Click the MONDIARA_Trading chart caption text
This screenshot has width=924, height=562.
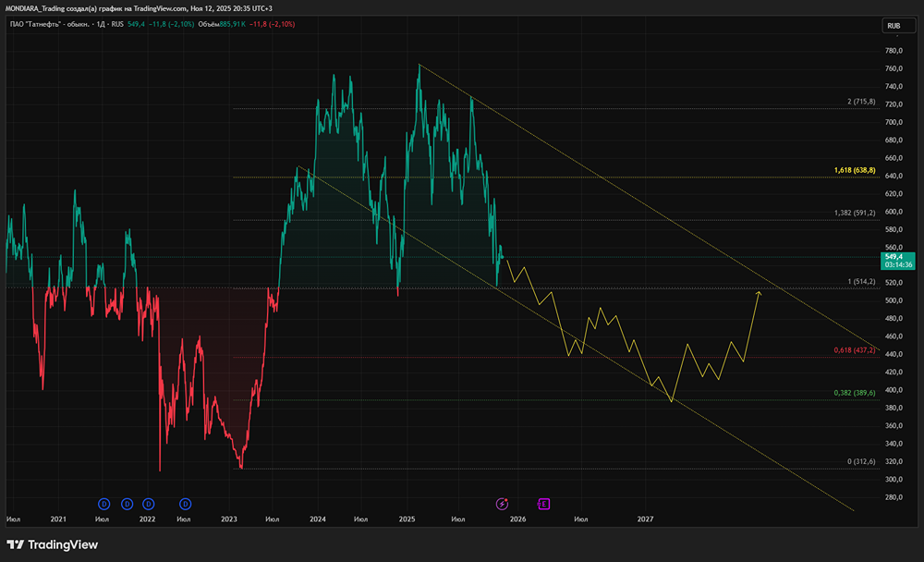point(139,8)
